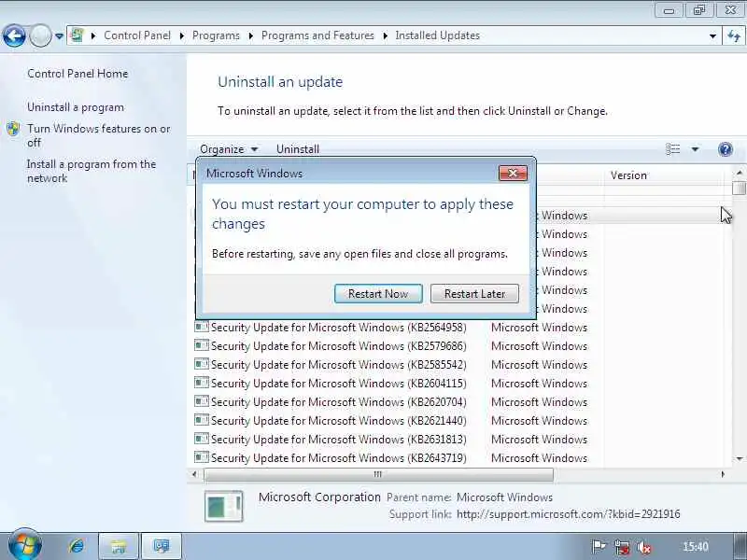The image size is (747, 560).
Task: Click Uninstall in the toolbar
Action: tap(298, 149)
